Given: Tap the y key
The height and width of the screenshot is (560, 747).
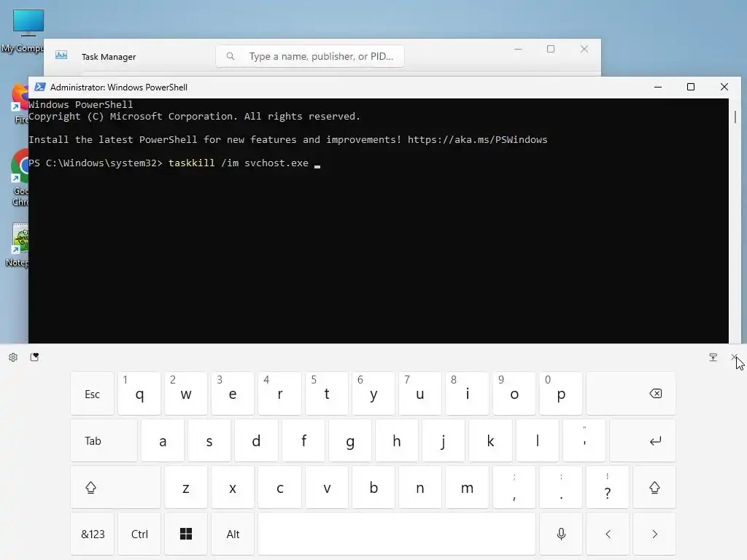Looking at the screenshot, I should pos(373,394).
